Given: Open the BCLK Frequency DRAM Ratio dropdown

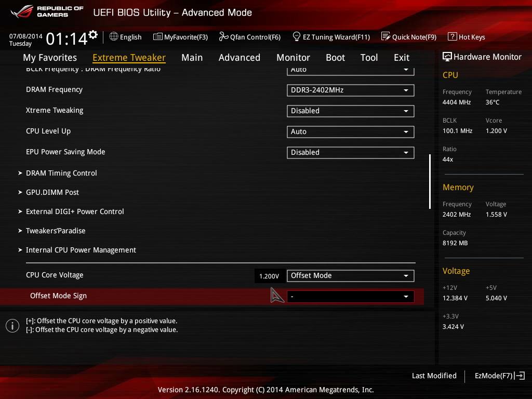Looking at the screenshot, I should click(351, 71).
